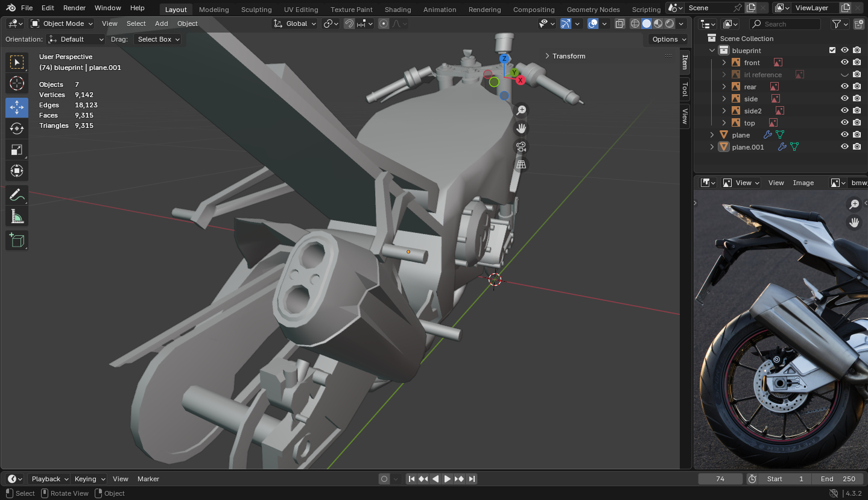Viewport: 868px width, 500px height.
Task: Open the image editor Image menu
Action: click(803, 183)
